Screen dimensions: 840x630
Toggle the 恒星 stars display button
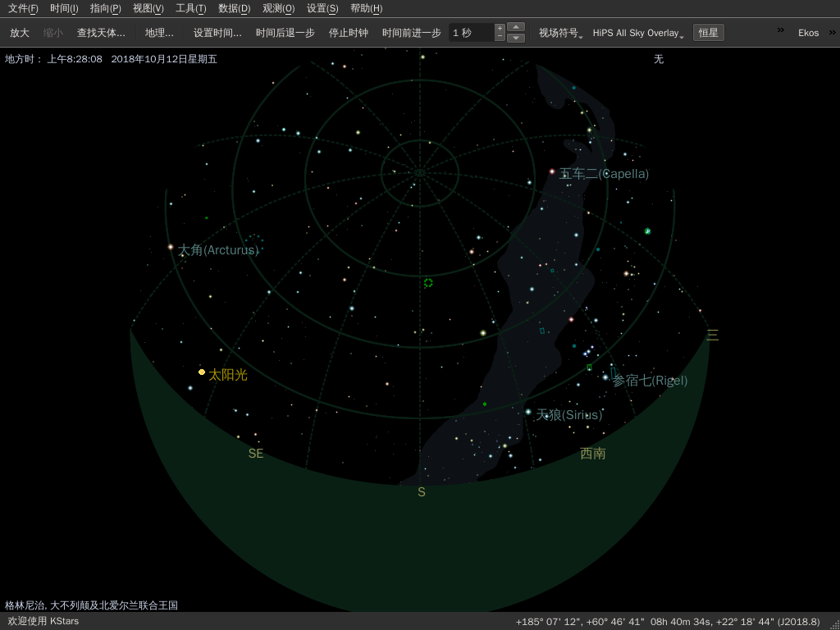coord(707,32)
